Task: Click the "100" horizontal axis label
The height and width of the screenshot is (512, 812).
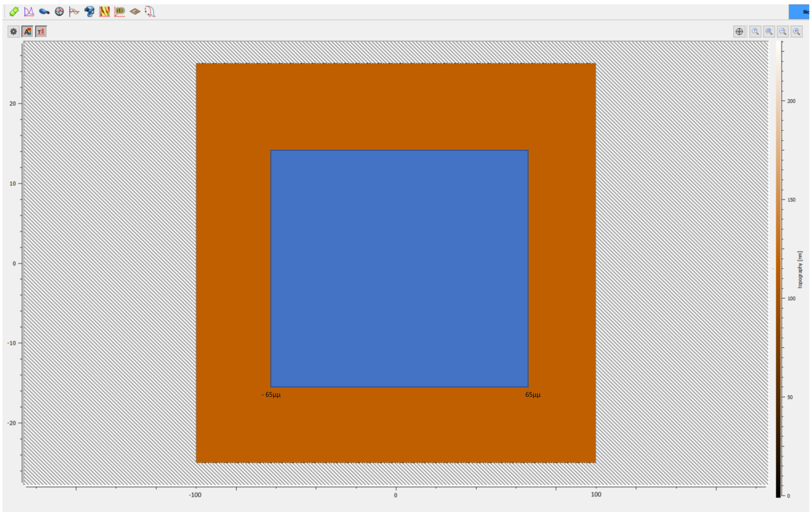Action: click(x=596, y=495)
